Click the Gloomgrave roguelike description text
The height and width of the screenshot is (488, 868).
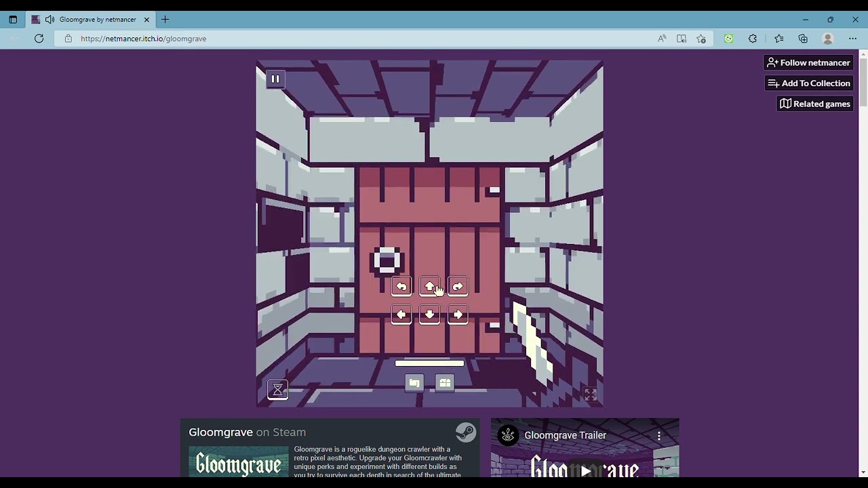(378, 462)
